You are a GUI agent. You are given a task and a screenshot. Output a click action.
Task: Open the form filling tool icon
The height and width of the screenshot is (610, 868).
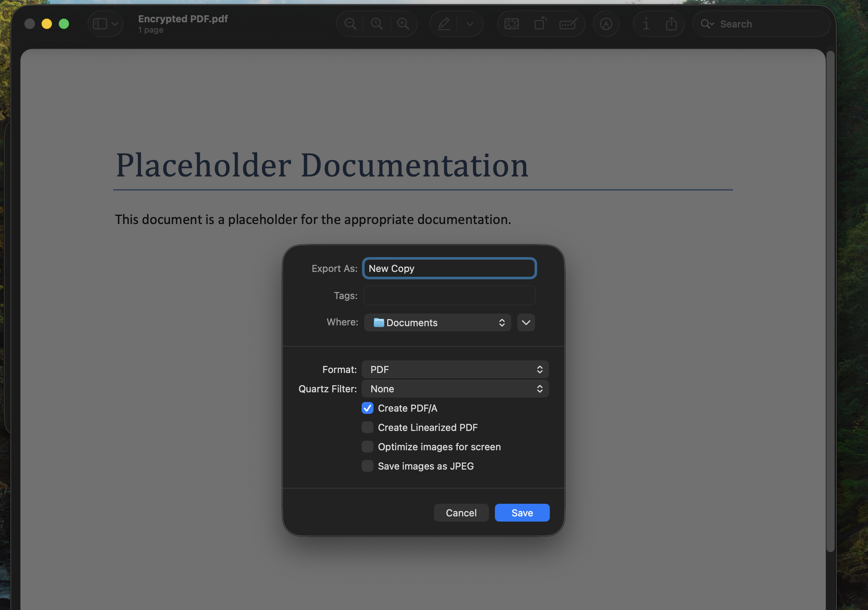click(x=568, y=24)
